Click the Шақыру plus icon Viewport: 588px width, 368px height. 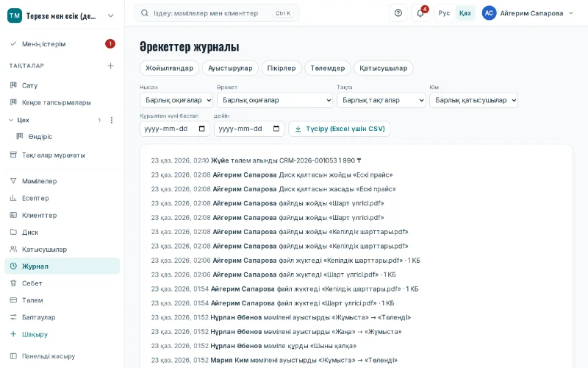point(13,334)
